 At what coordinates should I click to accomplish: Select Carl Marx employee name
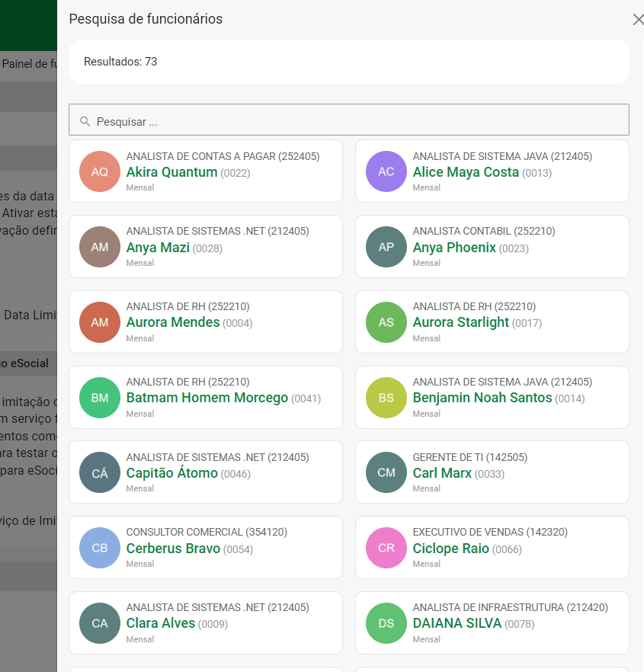click(x=442, y=473)
